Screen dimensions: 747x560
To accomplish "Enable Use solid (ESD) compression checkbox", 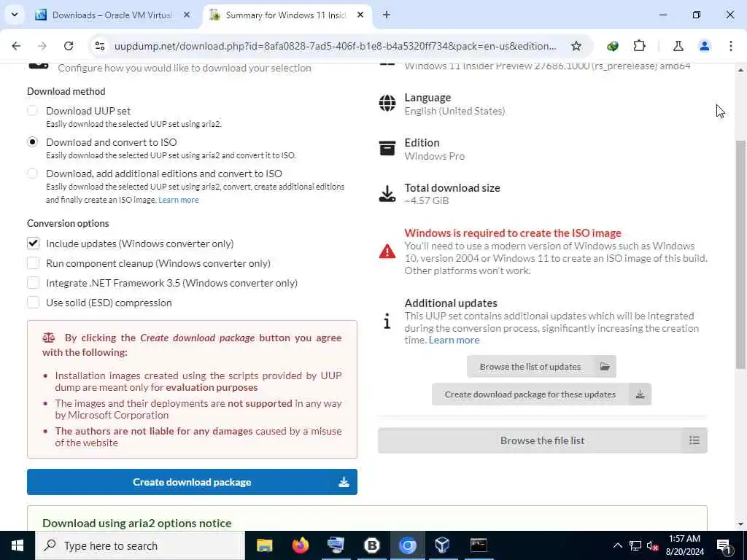I will [33, 303].
